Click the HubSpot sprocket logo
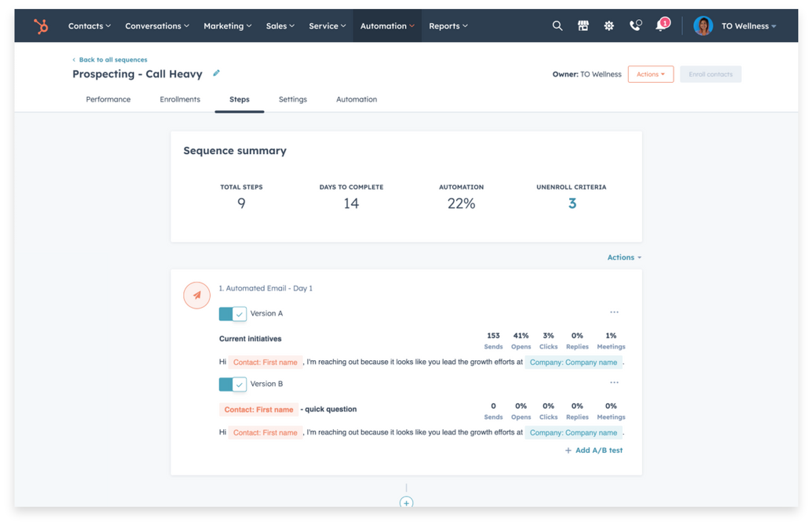Screen dimensions: 812x526 tap(41, 26)
